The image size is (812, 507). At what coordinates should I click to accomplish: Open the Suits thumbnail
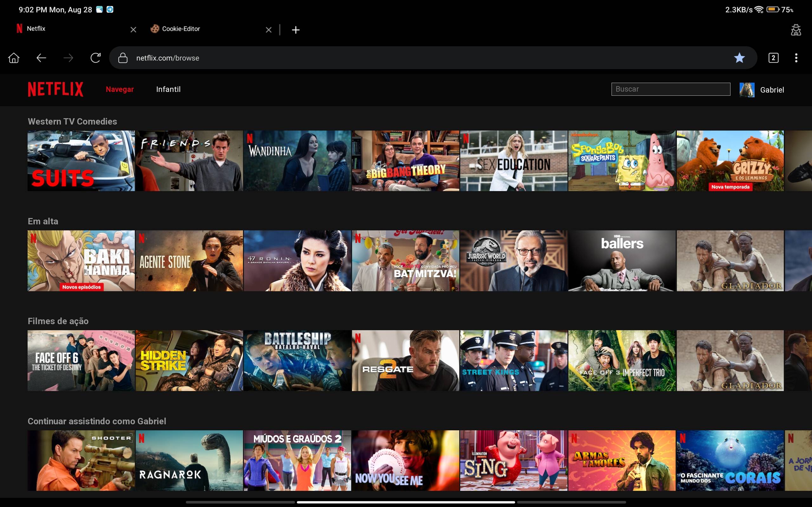[81, 161]
